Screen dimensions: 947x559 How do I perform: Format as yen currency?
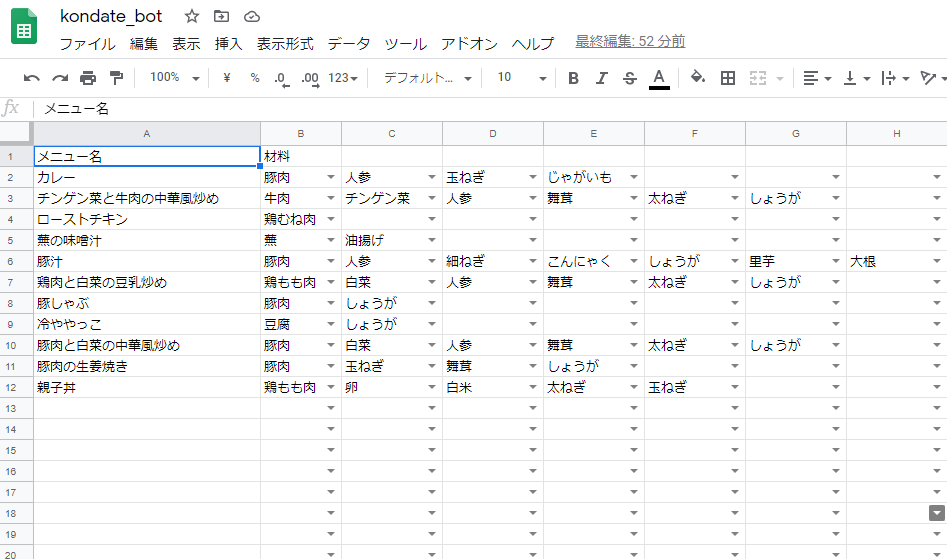(226, 78)
